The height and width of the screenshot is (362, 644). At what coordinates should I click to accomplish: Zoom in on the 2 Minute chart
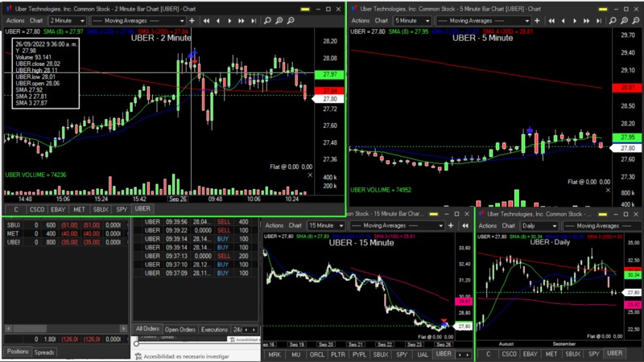[279, 21]
